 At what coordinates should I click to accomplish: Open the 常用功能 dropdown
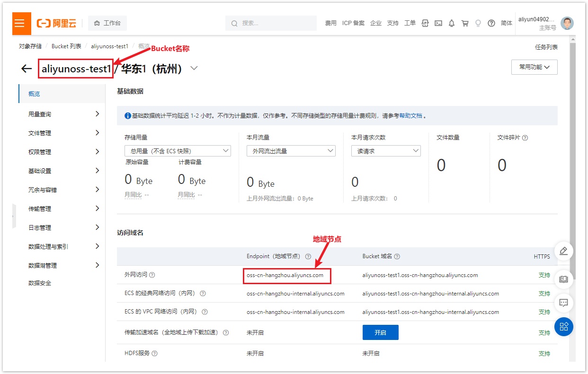[x=535, y=67]
